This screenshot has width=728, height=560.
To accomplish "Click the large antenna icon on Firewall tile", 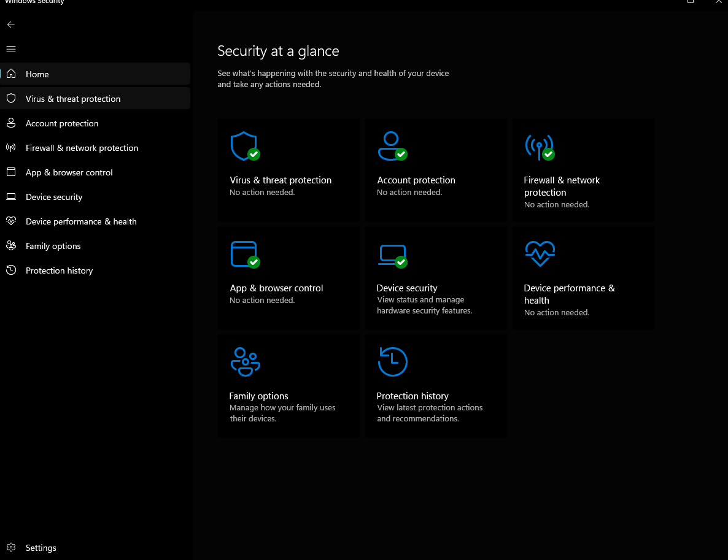I will click(540, 148).
